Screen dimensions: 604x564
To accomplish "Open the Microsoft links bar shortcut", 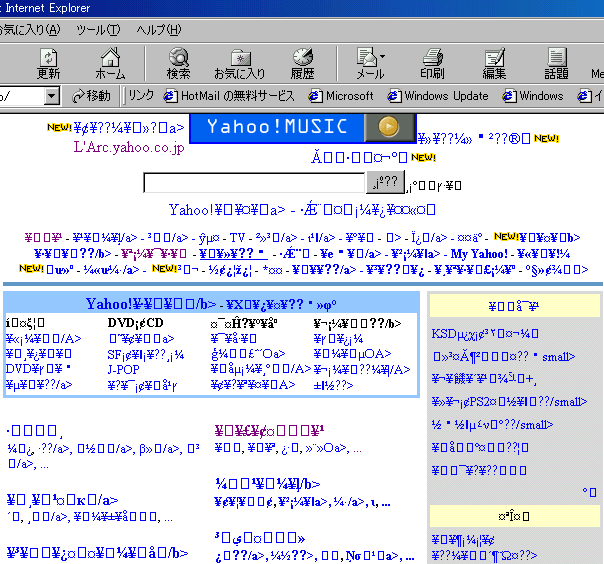I will coord(341,96).
